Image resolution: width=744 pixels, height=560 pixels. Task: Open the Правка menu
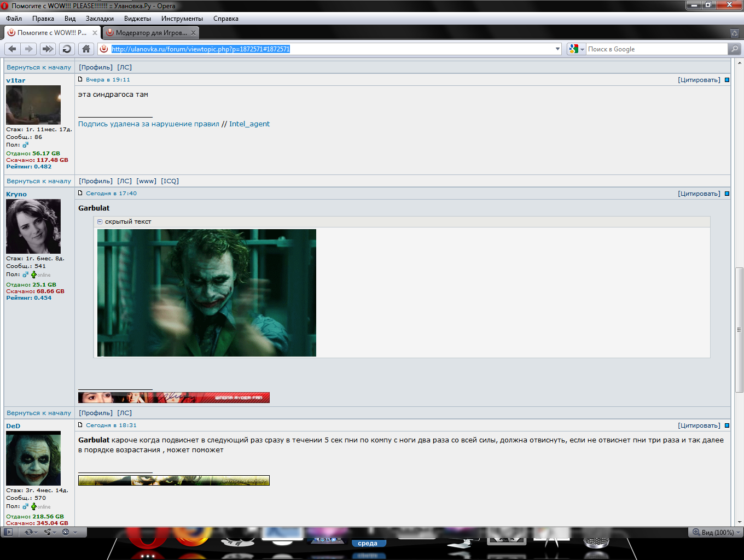click(43, 19)
